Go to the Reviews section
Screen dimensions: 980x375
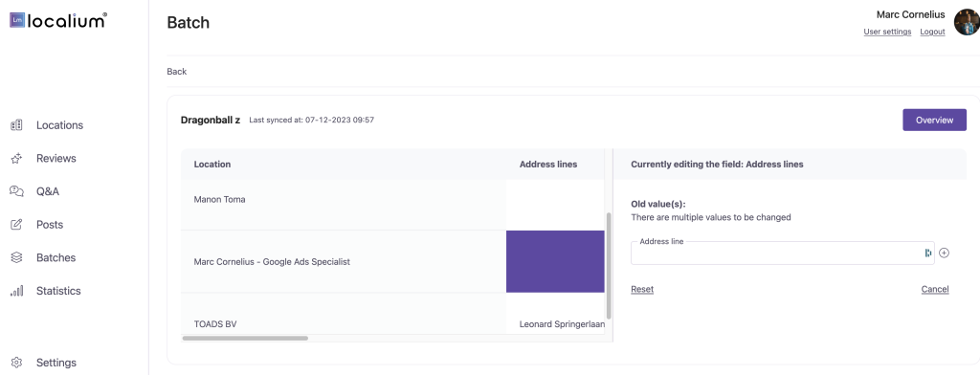coord(56,158)
